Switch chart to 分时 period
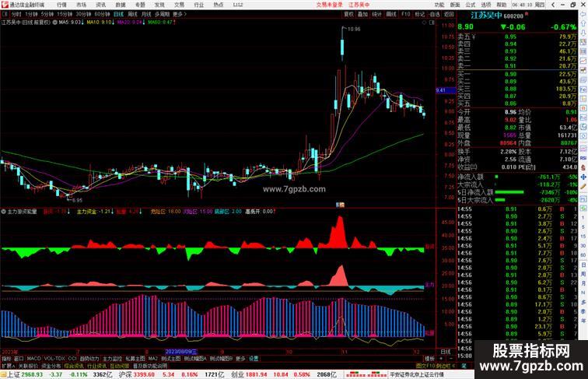This screenshot has height=379, width=588. coord(16,14)
